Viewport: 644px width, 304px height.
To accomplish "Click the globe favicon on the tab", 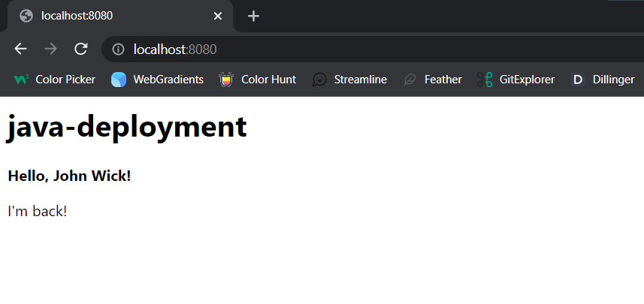I will click(26, 16).
